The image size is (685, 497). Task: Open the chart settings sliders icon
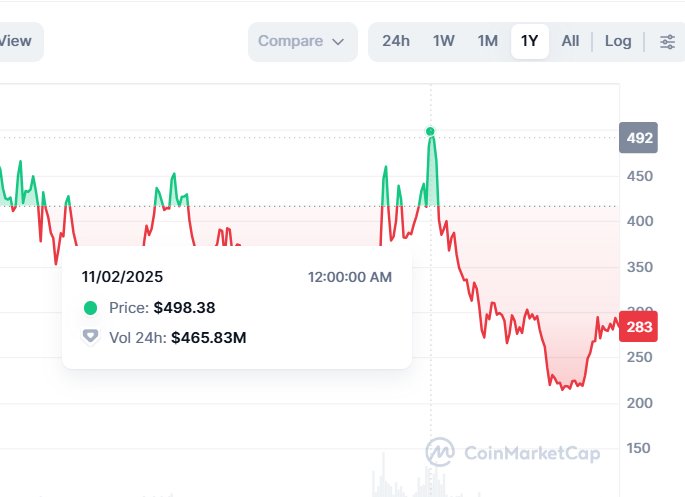667,41
